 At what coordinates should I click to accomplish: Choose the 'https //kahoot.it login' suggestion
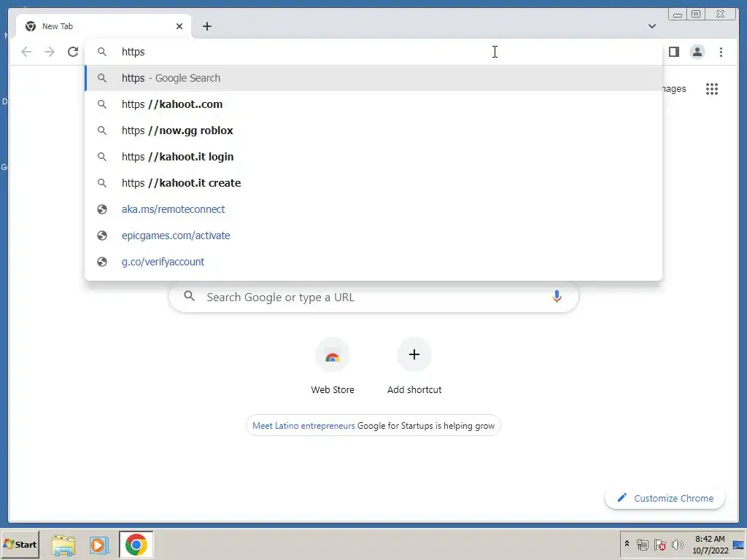pos(373,157)
